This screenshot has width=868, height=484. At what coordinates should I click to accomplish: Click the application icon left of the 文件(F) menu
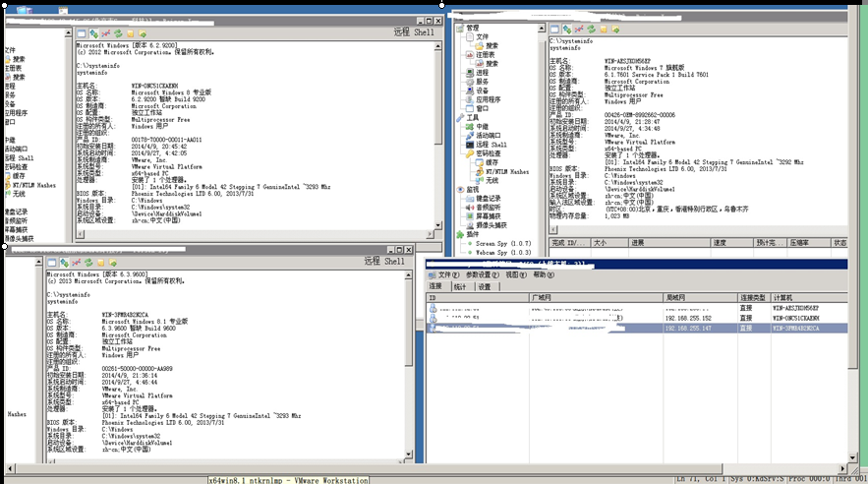tap(433, 274)
